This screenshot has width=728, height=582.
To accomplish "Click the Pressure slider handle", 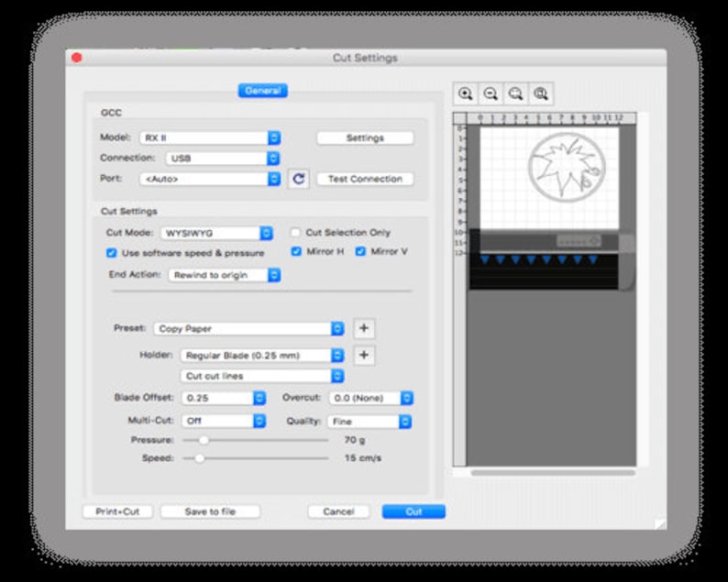I will (x=204, y=440).
